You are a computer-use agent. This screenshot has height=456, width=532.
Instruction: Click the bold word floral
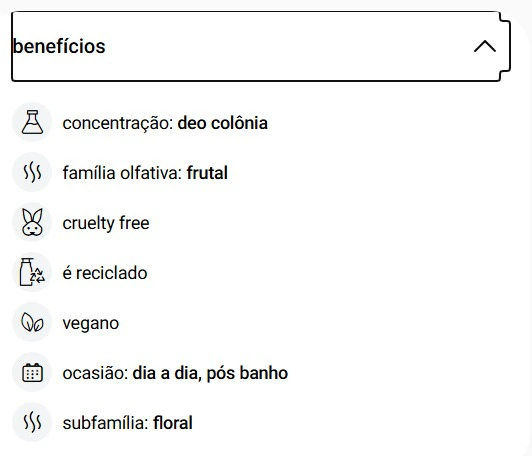click(173, 423)
